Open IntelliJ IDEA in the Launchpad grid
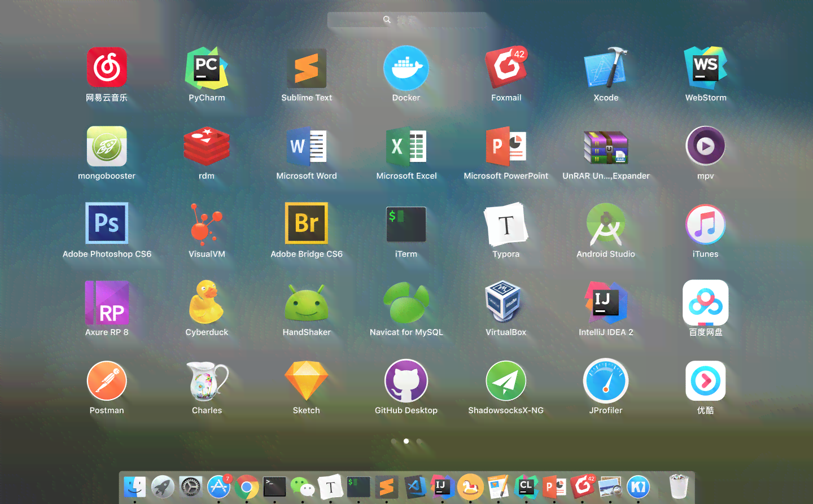813x504 pixels. pos(606,302)
